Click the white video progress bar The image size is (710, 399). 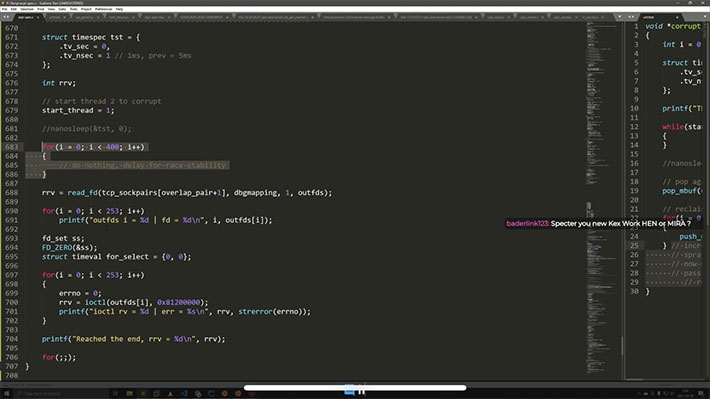pos(355,388)
